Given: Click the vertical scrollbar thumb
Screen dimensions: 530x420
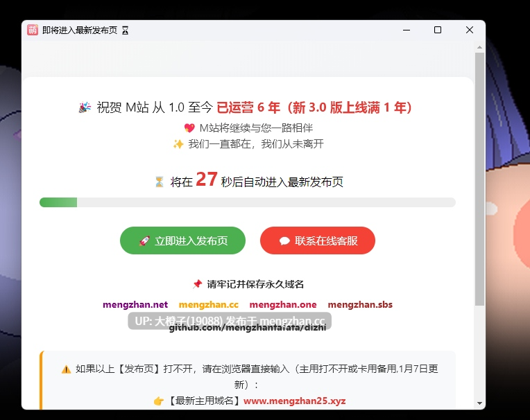Looking at the screenshot, I should point(479,179).
